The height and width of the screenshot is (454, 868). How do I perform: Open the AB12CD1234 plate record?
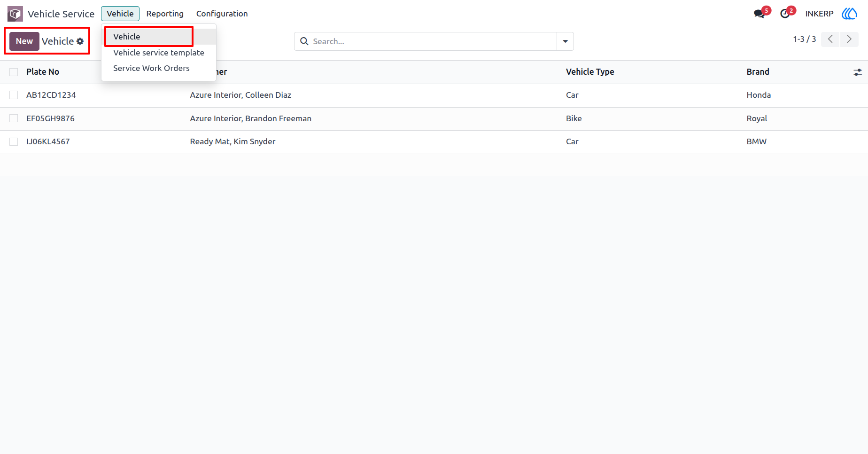(51, 95)
